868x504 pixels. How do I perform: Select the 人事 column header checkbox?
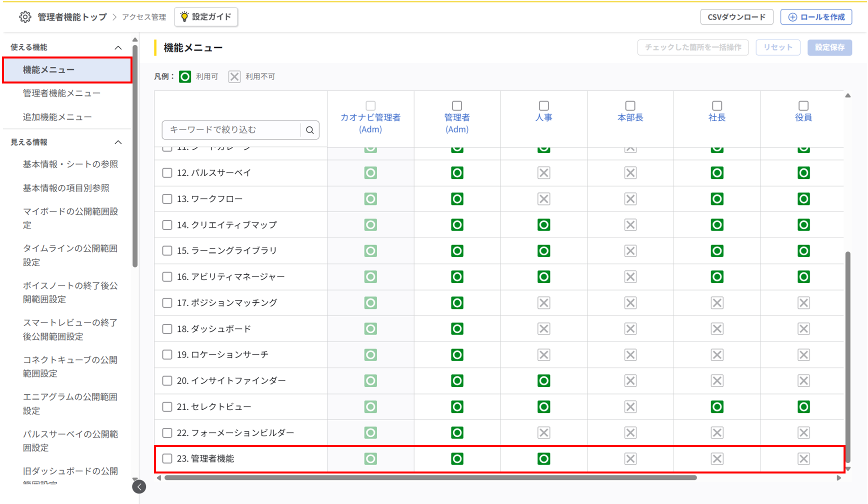click(x=543, y=105)
